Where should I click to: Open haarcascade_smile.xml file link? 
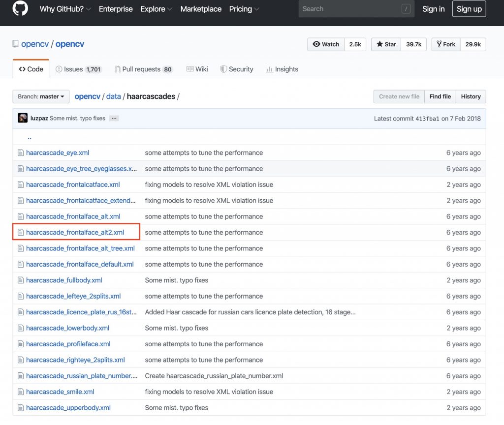coord(60,392)
